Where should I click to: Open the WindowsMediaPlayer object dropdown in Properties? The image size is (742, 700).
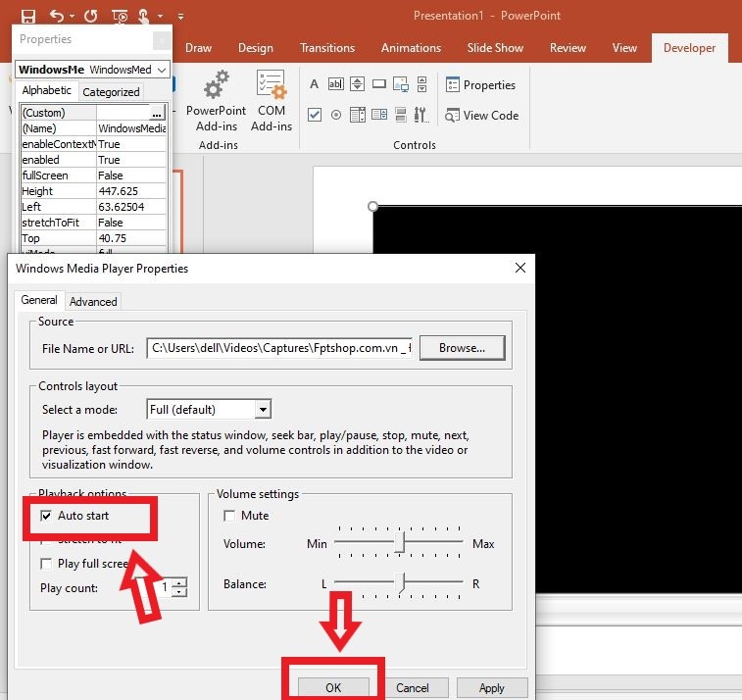tap(162, 70)
